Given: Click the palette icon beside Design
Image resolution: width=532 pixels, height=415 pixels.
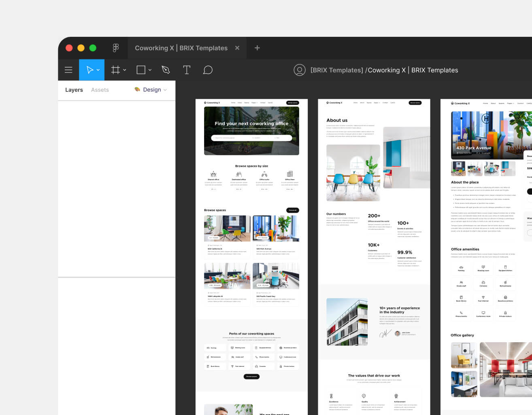Looking at the screenshot, I should click(137, 89).
